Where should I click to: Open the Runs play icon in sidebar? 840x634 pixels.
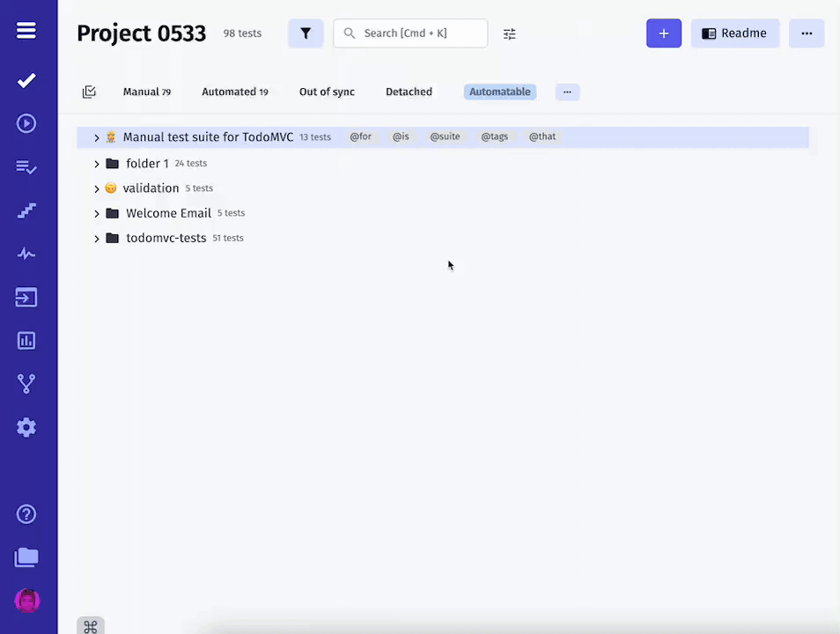tap(26, 124)
